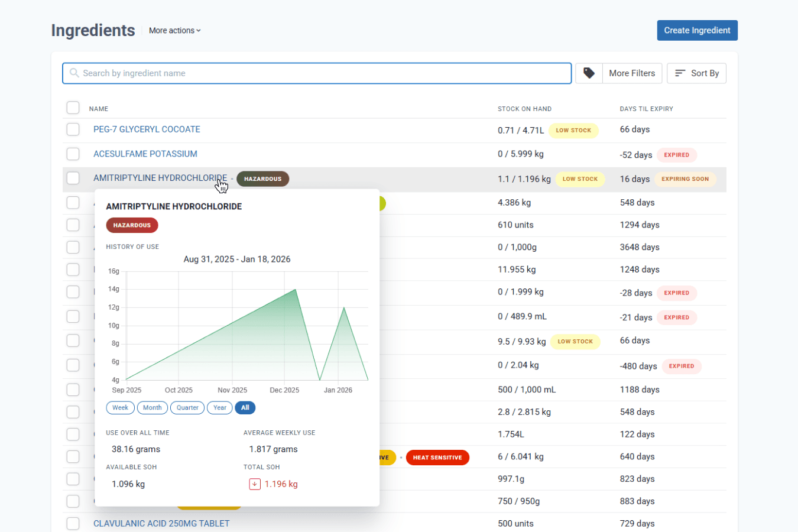The image size is (798, 532).
Task: Click the search magnifier icon
Action: [74, 73]
